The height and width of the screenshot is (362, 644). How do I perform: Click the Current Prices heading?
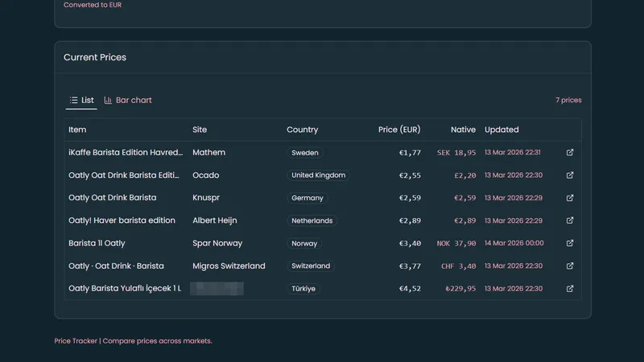point(95,57)
